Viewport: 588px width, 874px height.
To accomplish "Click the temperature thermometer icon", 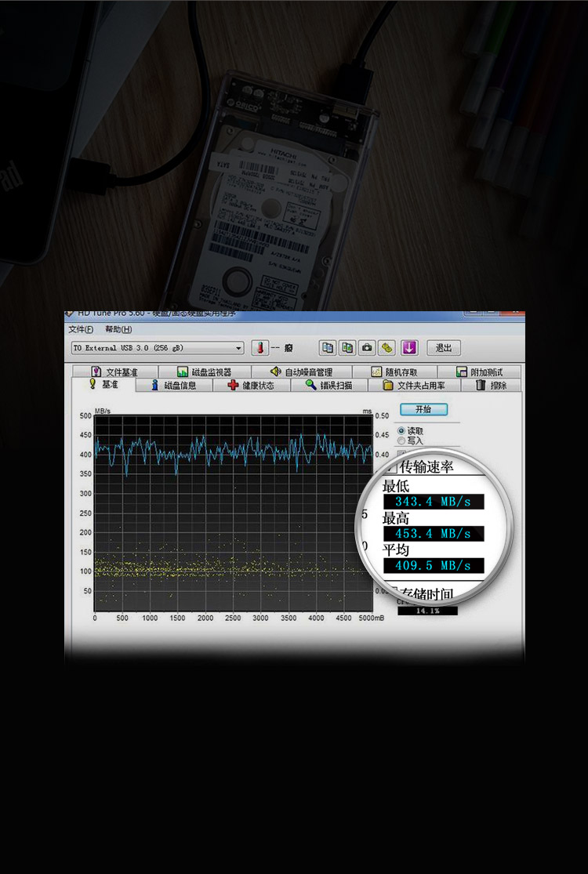I will (260, 348).
